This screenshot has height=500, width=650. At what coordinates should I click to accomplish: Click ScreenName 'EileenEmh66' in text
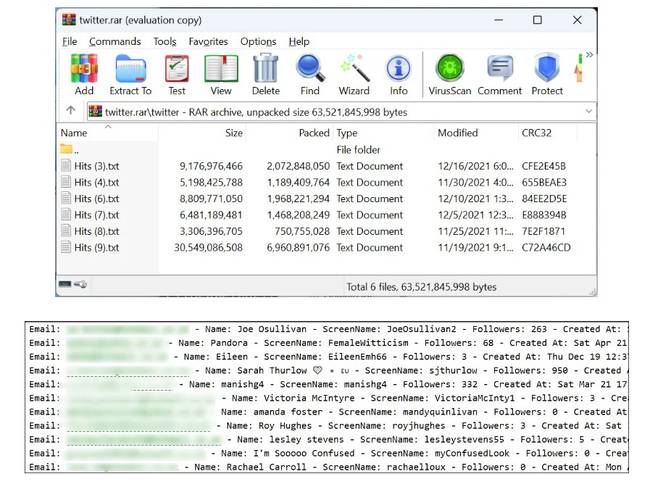click(357, 357)
